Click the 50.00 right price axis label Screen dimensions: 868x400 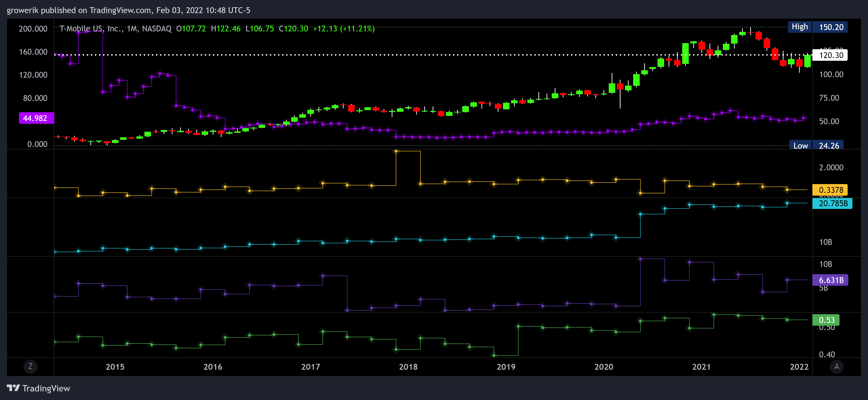[829, 121]
